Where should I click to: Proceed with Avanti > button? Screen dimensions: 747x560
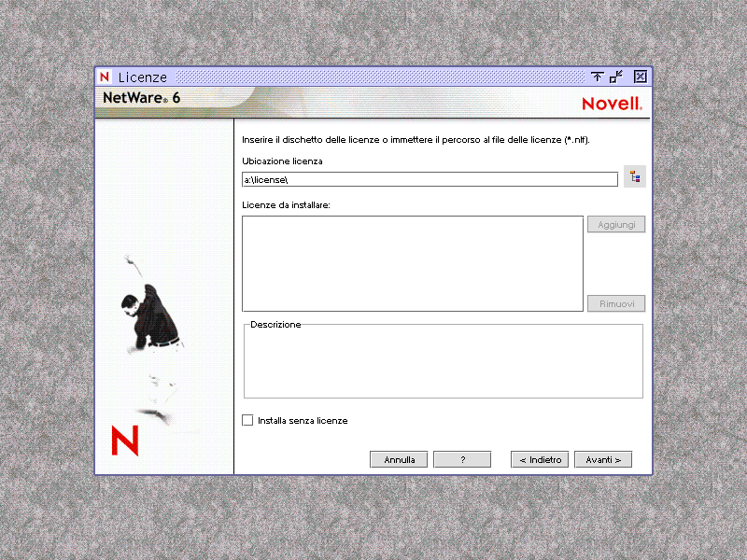[603, 459]
